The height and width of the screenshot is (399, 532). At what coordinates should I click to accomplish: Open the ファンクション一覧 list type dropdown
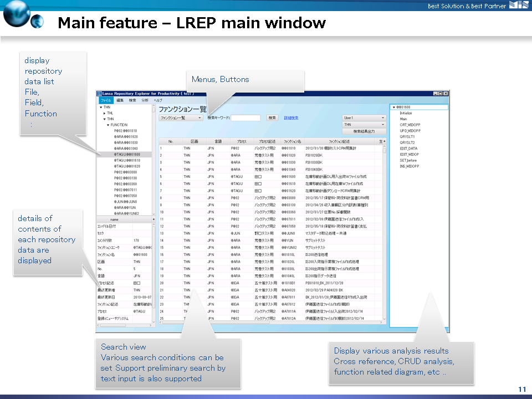[181, 118]
